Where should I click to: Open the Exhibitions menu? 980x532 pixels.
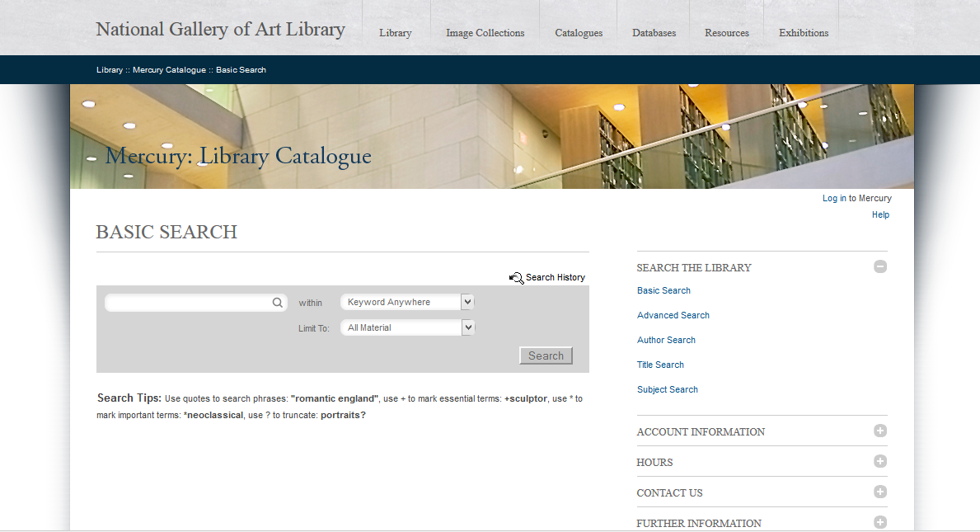pos(804,32)
